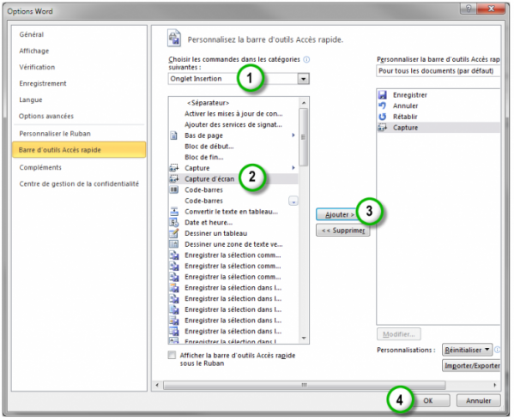Confirm the dialog with OK button
This screenshot has width=514, height=420.
tap(428, 400)
